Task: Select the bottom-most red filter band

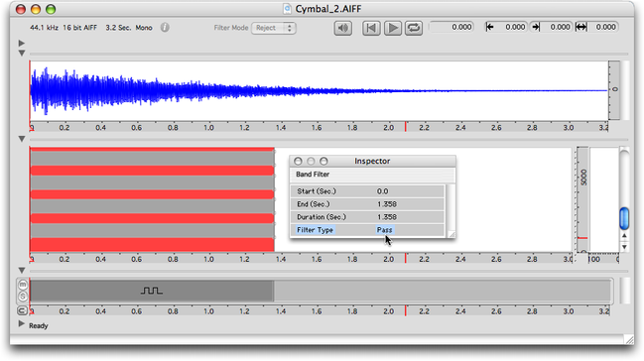Action: coord(152,245)
